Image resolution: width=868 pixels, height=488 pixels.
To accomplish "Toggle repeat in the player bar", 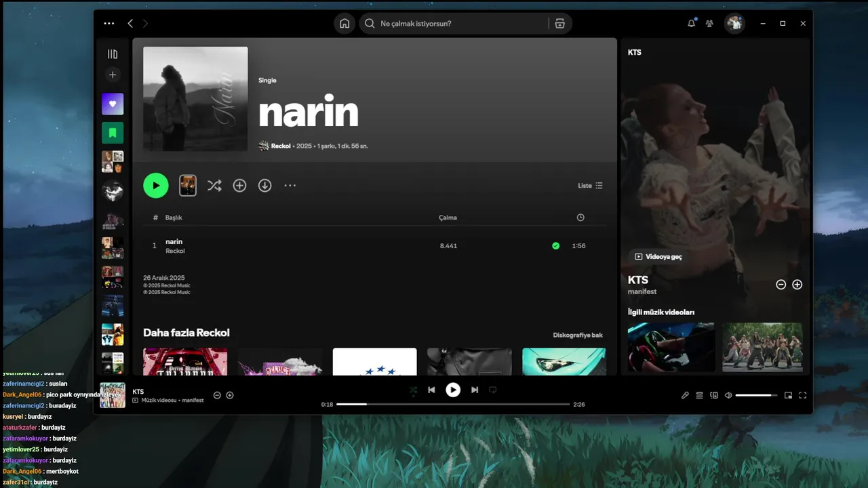I will (x=493, y=390).
